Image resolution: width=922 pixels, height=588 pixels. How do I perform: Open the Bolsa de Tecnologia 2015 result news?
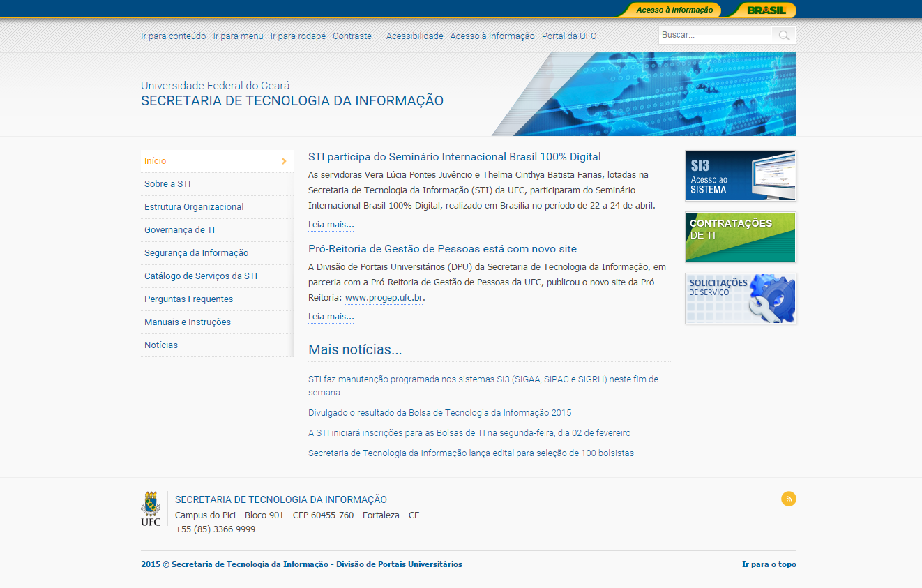(x=439, y=413)
